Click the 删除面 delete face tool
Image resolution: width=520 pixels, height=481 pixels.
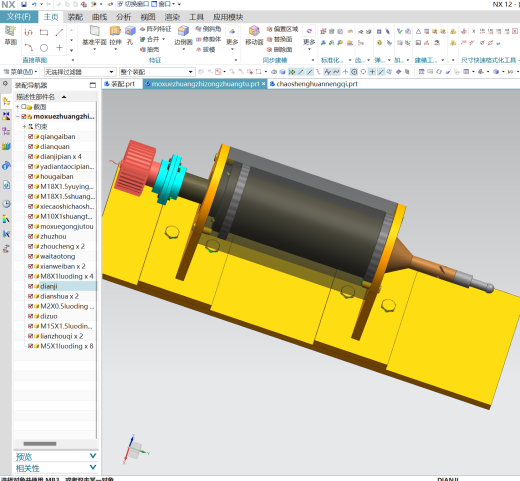pos(279,50)
